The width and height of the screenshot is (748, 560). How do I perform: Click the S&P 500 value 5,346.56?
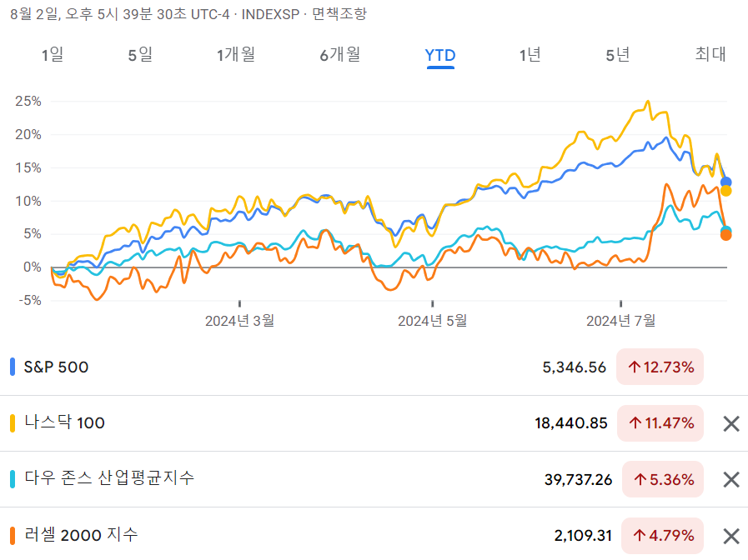tap(574, 367)
